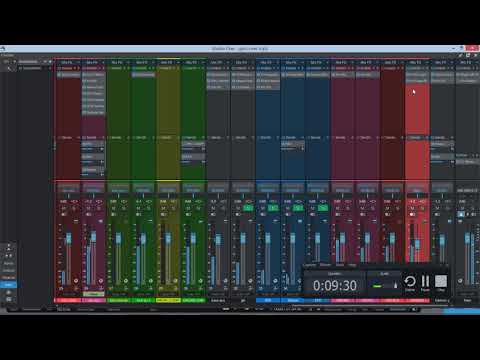
Task: Open the top insert on the first blue channel
Action: (x=268, y=75)
